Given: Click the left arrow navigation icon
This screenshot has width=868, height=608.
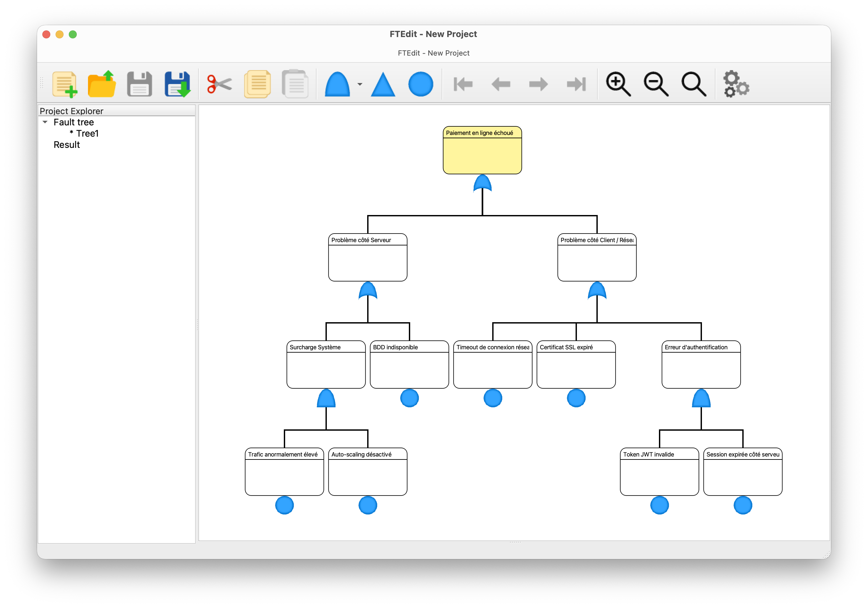Looking at the screenshot, I should (501, 84).
